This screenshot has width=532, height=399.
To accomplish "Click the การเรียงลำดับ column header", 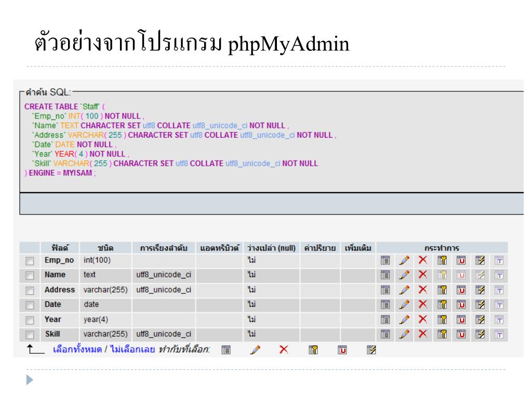I will 164,248.
